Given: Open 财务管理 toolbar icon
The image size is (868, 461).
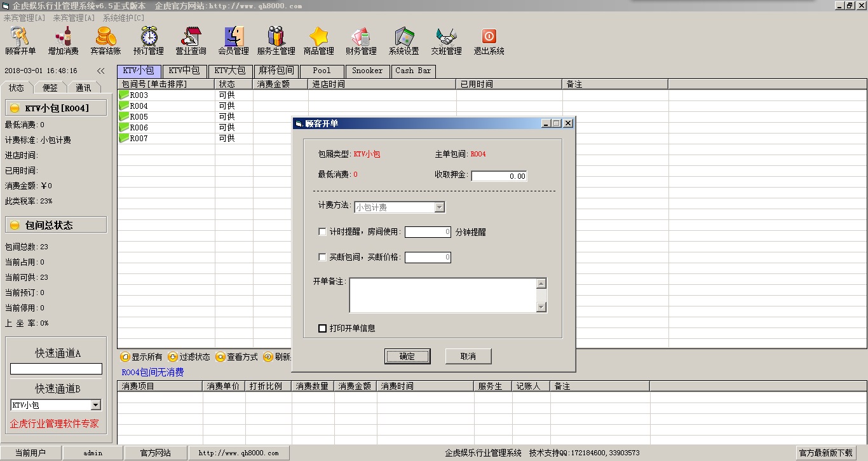Looking at the screenshot, I should 361,41.
